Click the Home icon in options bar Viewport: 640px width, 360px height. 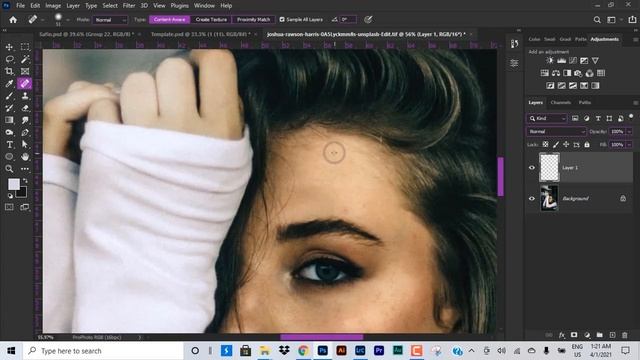pos(13,20)
